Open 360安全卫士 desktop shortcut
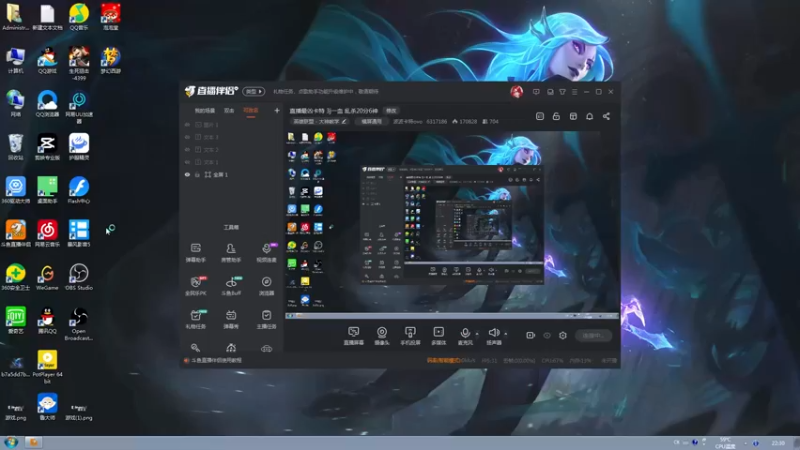 coord(16,277)
